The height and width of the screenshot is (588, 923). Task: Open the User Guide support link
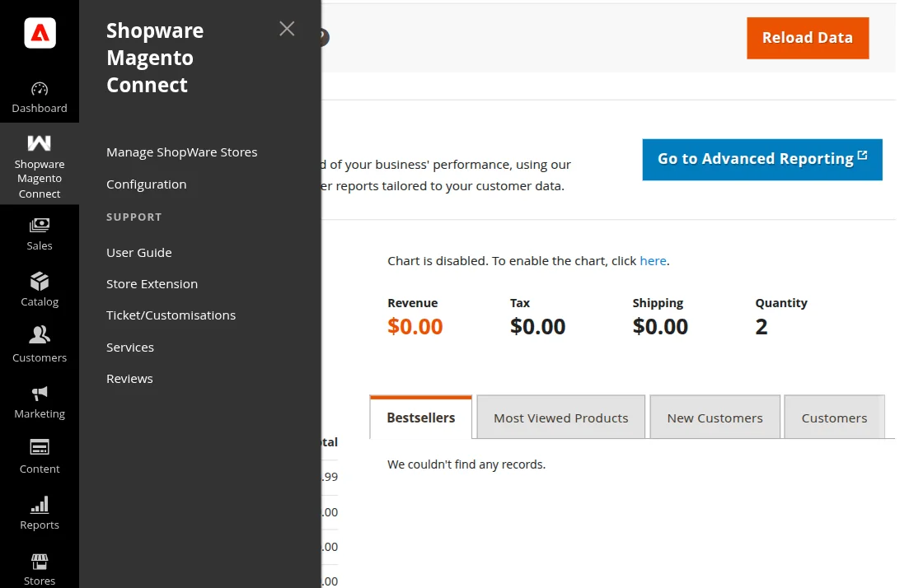tap(139, 253)
